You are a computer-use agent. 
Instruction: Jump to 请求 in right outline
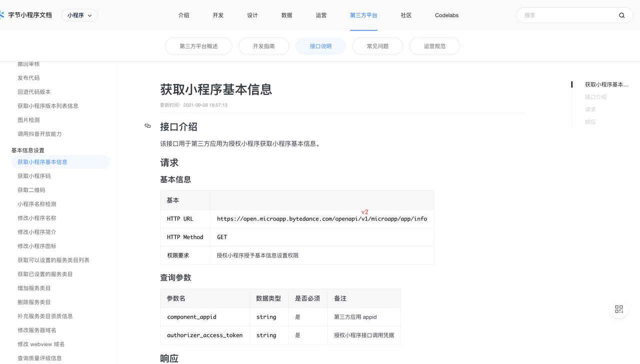pyautogui.click(x=590, y=109)
